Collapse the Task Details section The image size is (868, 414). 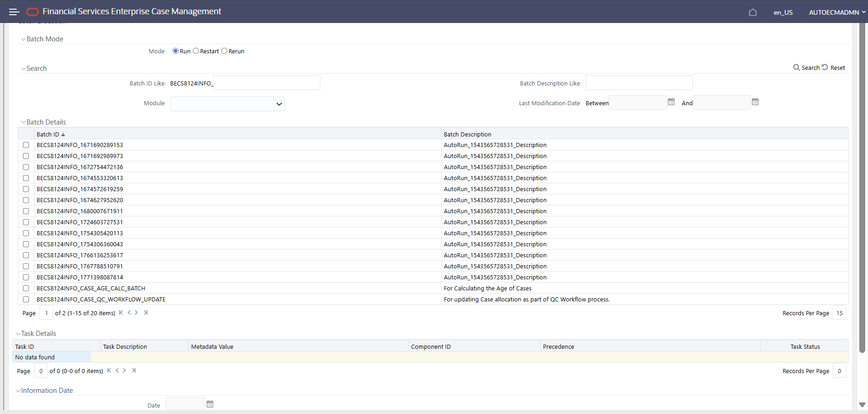[x=18, y=333]
